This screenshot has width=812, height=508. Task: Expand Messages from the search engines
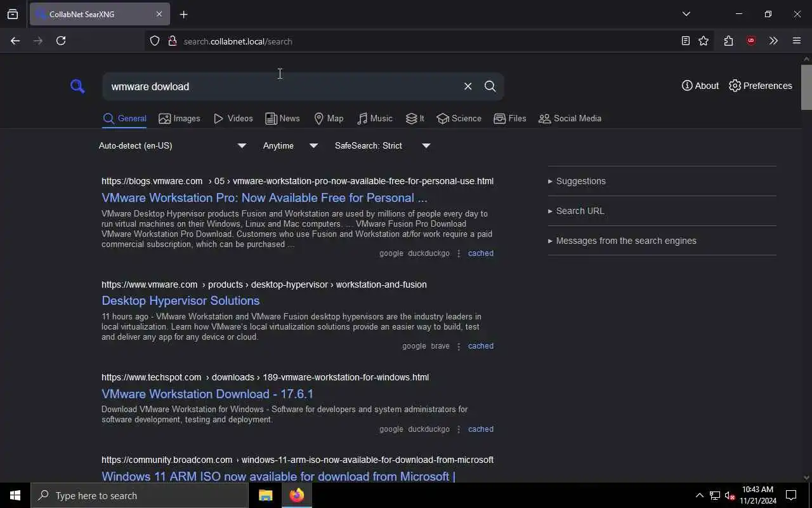tap(622, 241)
